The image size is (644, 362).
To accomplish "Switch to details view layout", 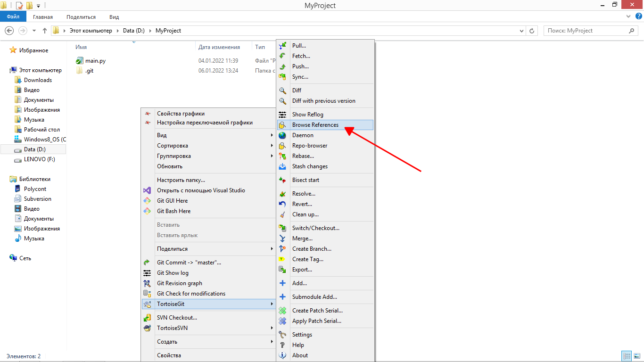I will click(627, 356).
